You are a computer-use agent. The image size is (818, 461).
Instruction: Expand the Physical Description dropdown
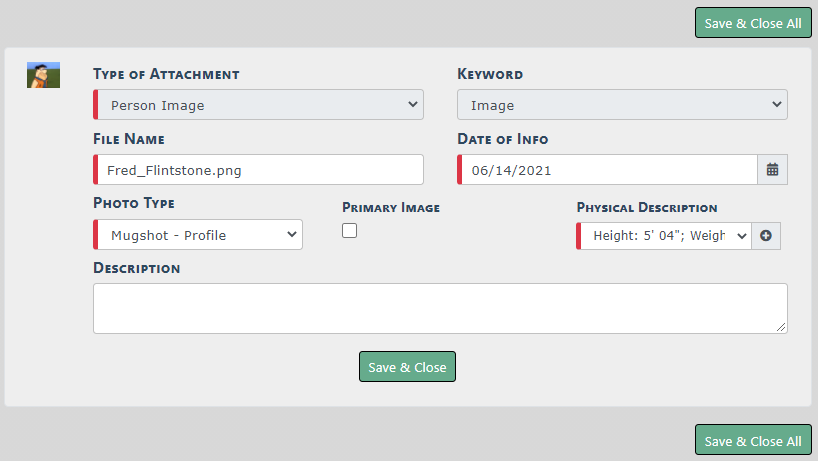tap(664, 236)
